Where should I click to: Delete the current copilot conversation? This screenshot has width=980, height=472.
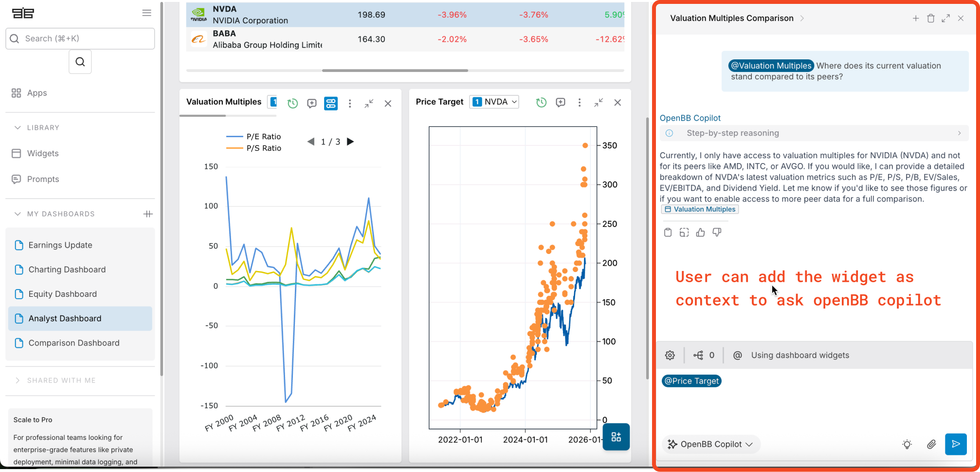point(930,18)
